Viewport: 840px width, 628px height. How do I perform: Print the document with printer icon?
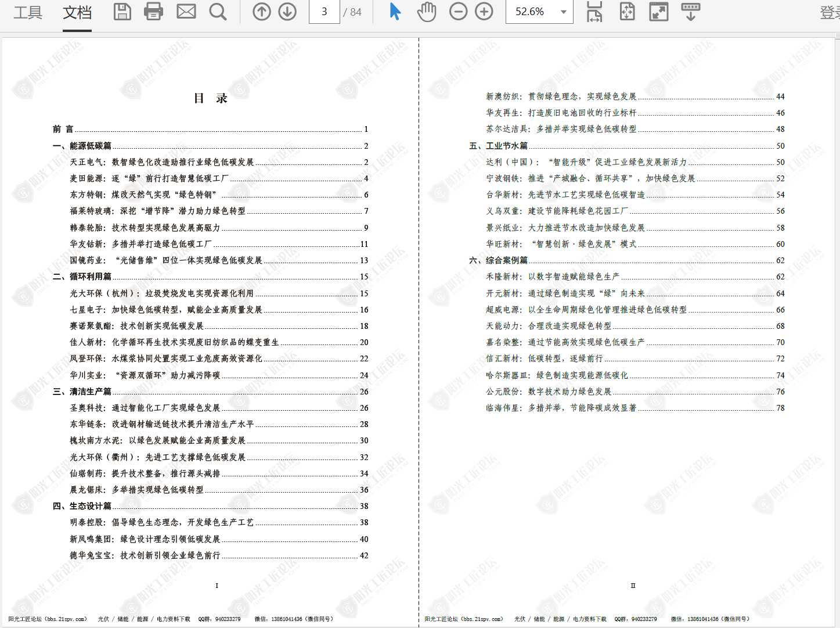(153, 12)
